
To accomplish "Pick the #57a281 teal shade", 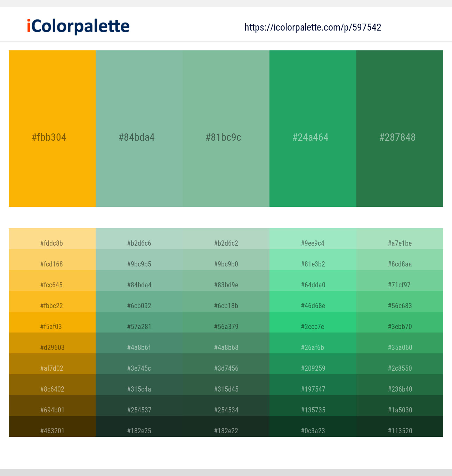I will [x=139, y=322].
